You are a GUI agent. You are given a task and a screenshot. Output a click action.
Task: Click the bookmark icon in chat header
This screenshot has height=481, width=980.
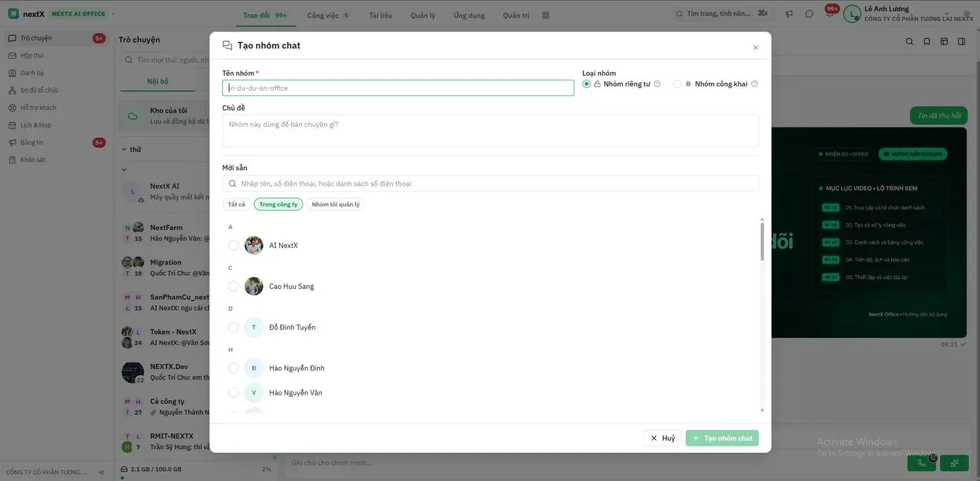[x=926, y=41]
